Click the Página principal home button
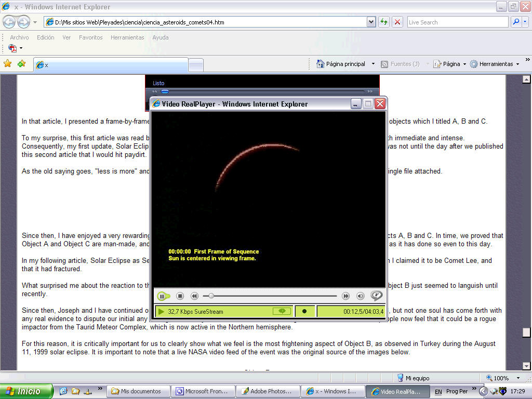This screenshot has width=532, height=399. tap(340, 64)
